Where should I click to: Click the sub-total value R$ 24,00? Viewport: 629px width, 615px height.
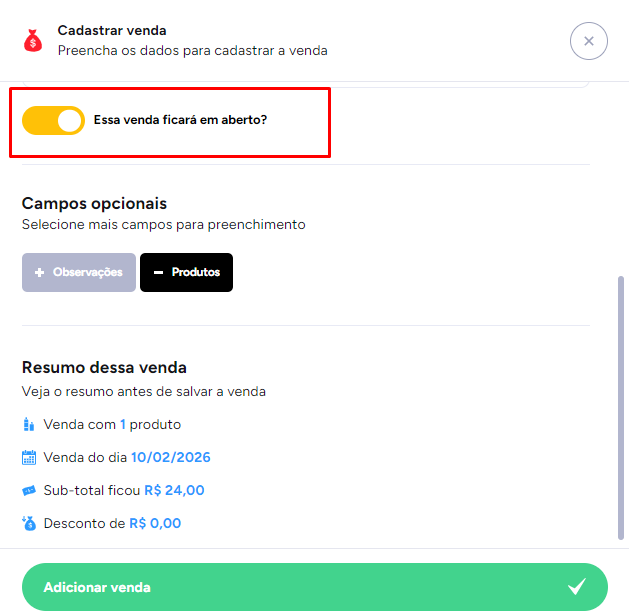(174, 491)
